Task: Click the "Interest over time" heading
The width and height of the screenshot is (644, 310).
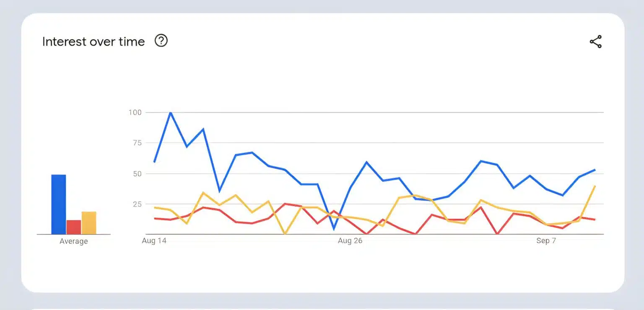Action: 93,41
